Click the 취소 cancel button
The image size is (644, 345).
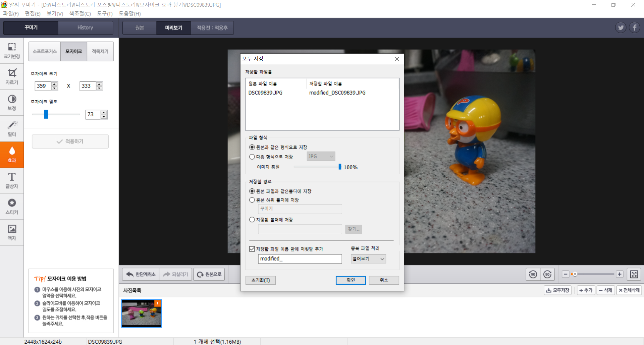[x=384, y=280]
